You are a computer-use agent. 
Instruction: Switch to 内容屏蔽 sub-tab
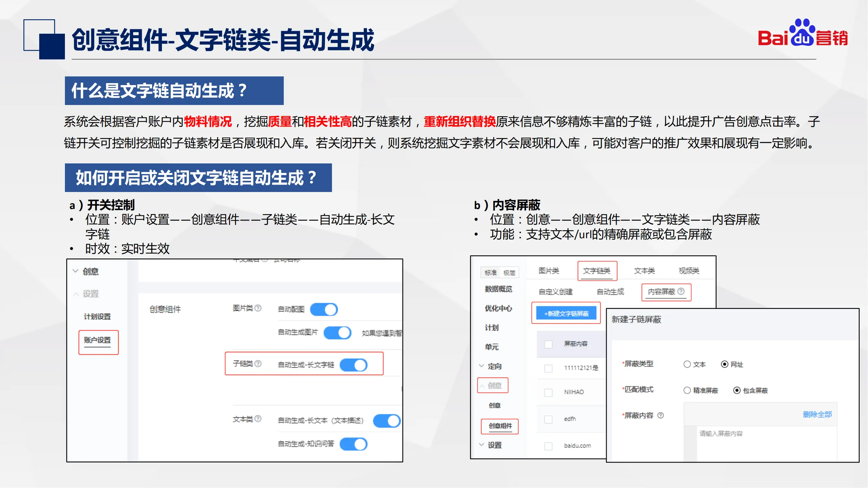662,292
